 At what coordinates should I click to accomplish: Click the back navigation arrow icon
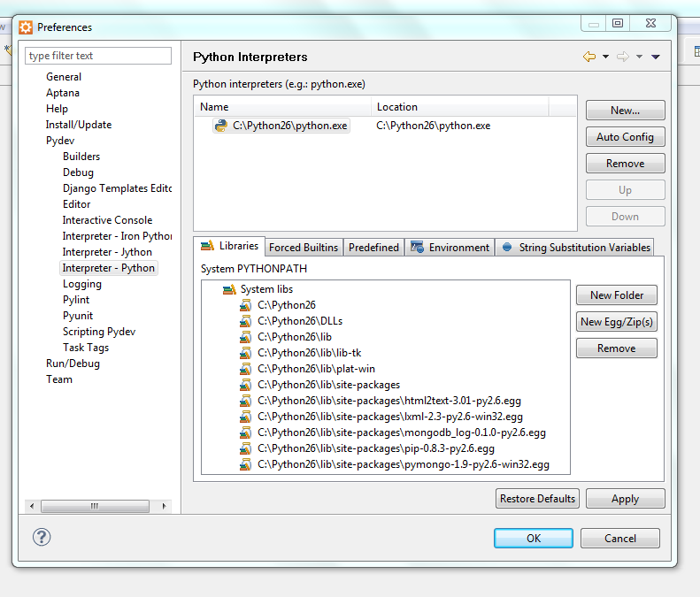589,57
